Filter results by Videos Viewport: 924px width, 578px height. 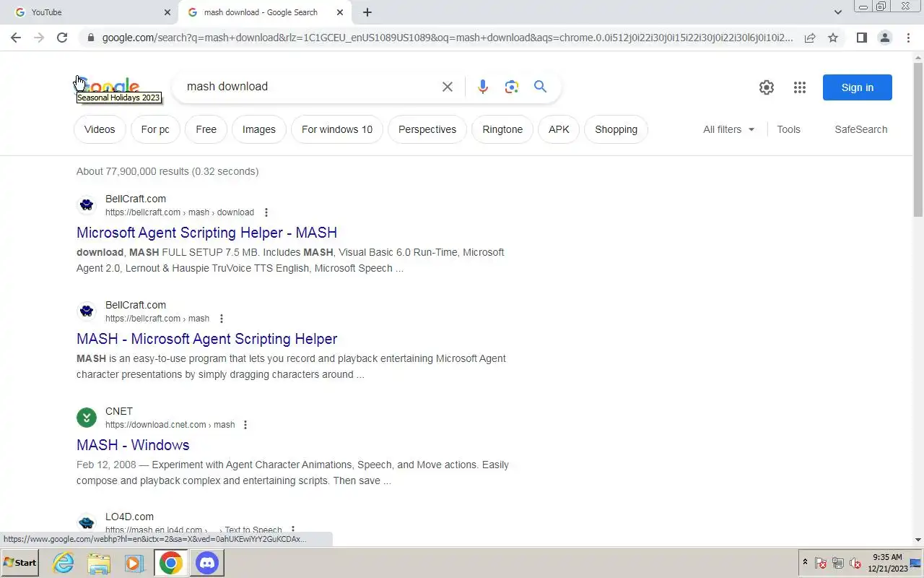(x=100, y=129)
